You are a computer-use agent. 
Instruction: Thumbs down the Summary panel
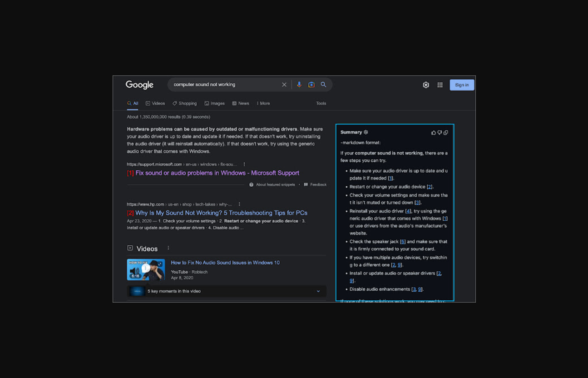pyautogui.click(x=440, y=133)
